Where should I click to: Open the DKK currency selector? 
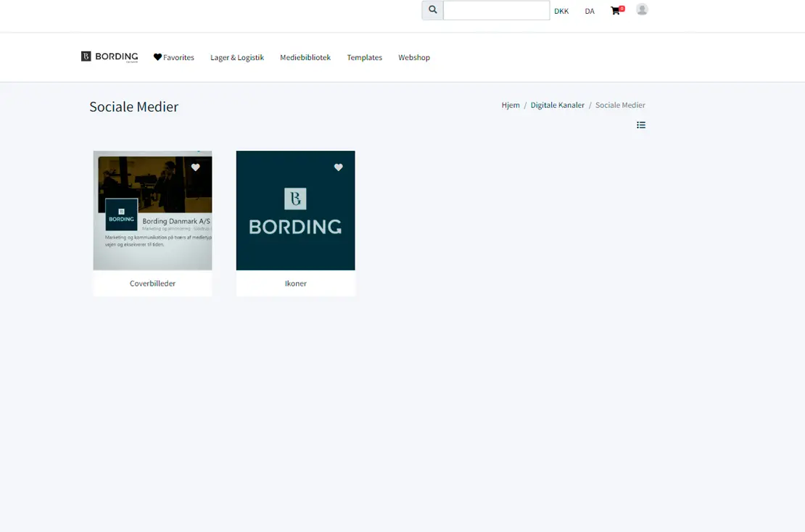tap(561, 11)
